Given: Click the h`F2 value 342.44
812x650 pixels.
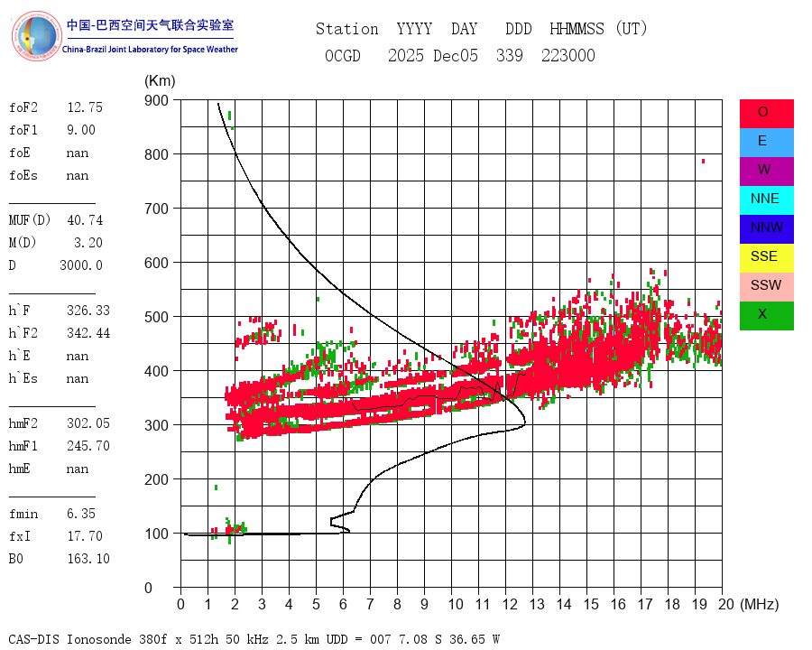Looking at the screenshot, I should point(88,333).
